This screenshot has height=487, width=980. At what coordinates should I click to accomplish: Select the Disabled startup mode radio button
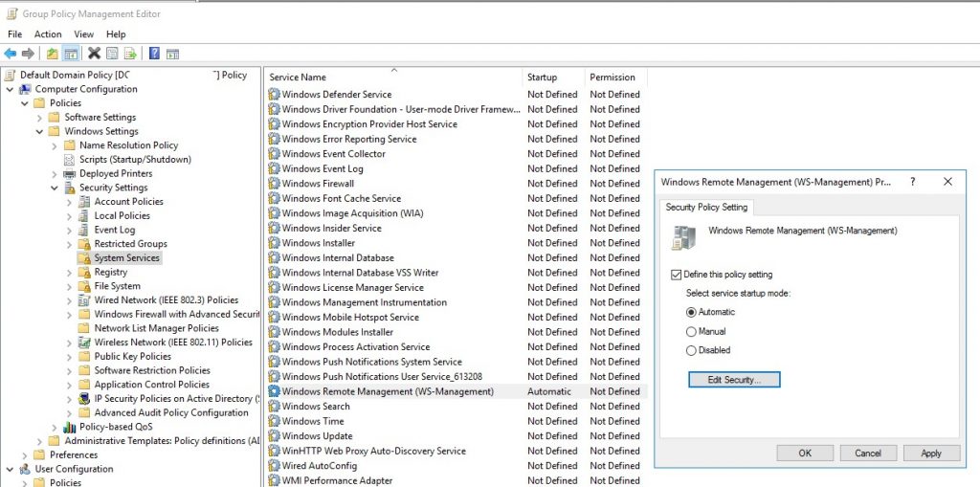(691, 350)
